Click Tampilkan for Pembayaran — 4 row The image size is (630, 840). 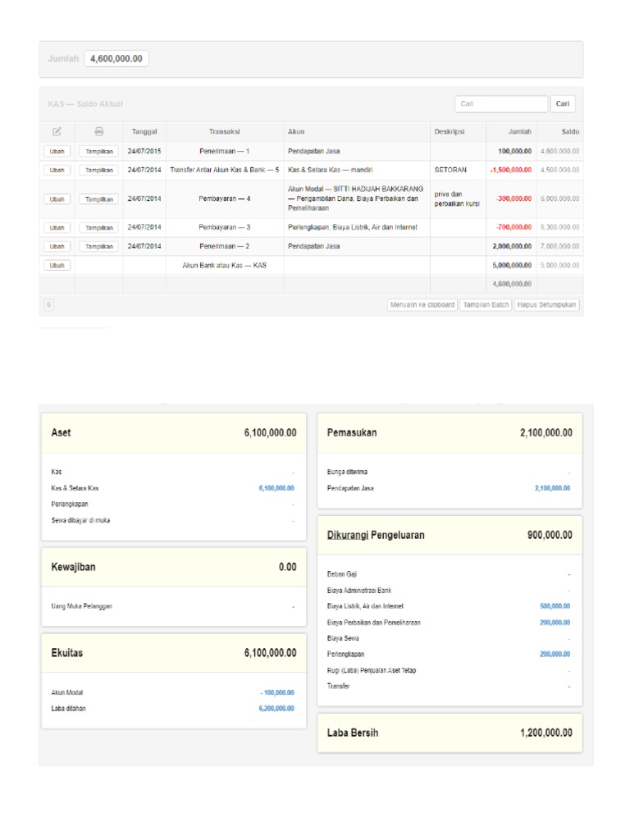tap(99, 199)
